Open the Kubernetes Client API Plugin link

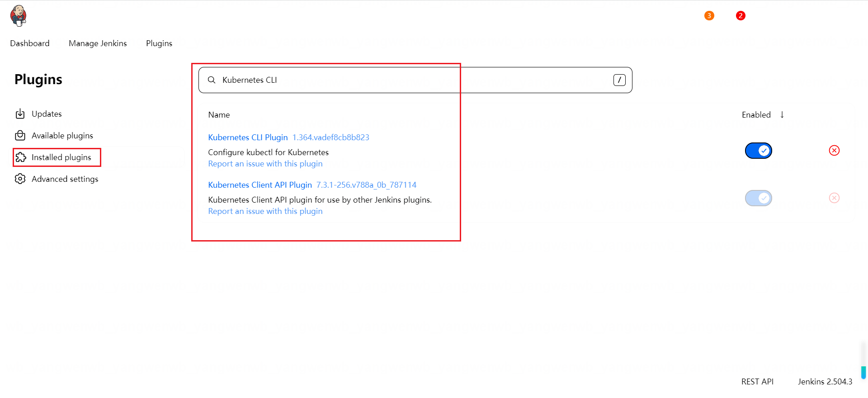pos(260,185)
